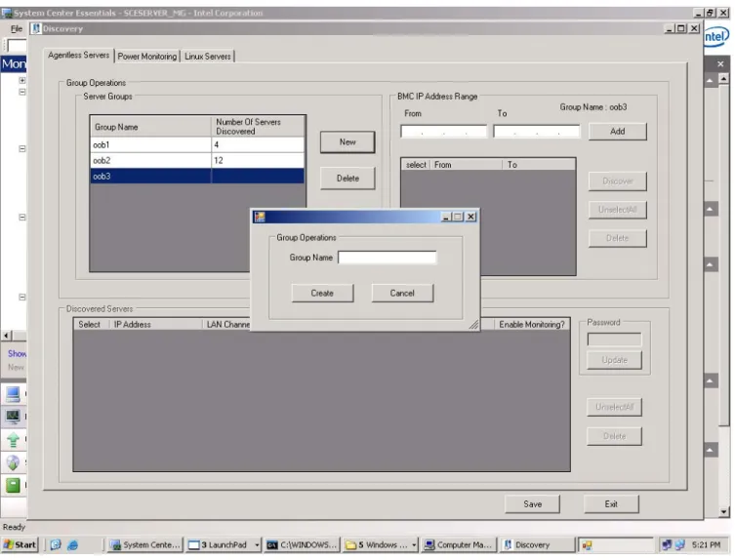The image size is (735, 560).
Task: Click the Password input field
Action: [614, 340]
